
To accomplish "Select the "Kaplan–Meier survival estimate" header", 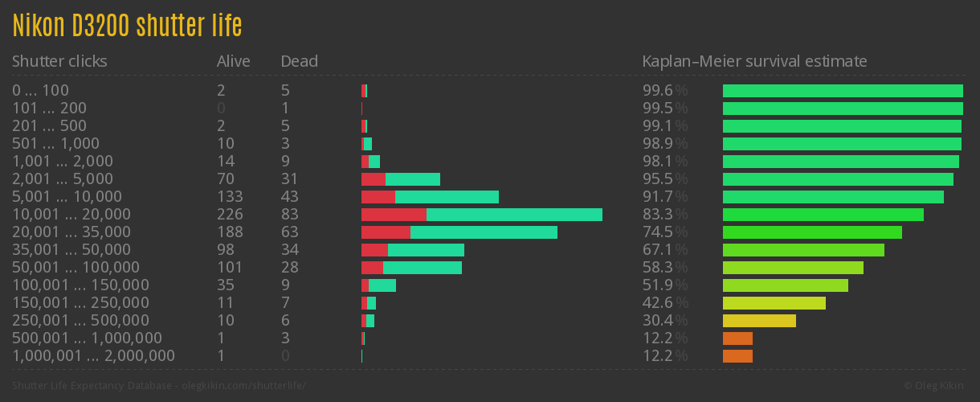I will pyautogui.click(x=754, y=61).
